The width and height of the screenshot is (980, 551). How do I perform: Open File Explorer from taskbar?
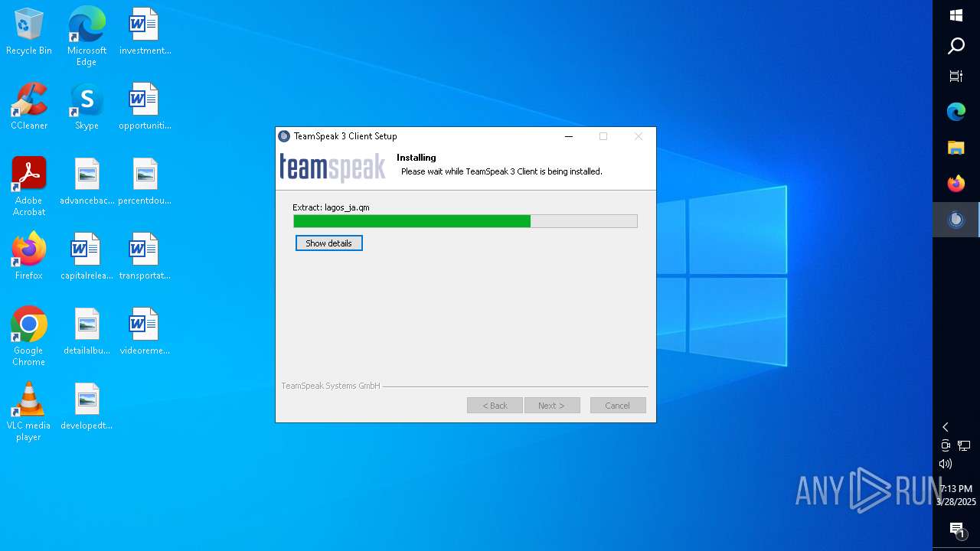(x=956, y=148)
